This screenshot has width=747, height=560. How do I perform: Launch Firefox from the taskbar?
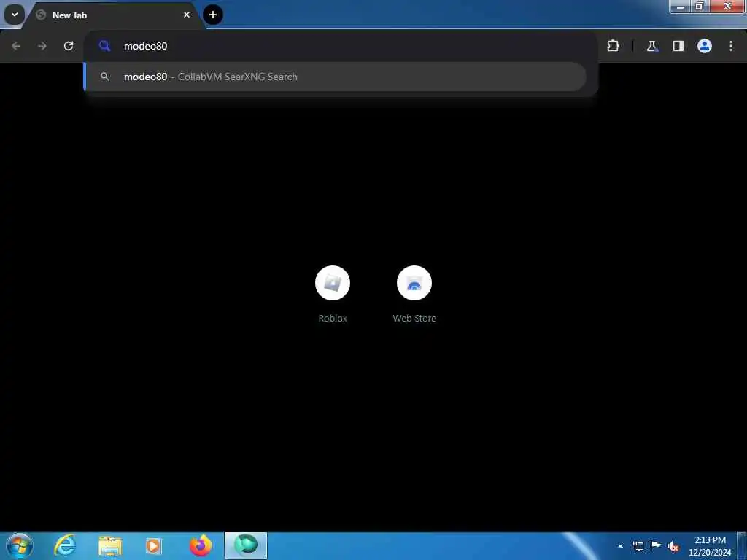pyautogui.click(x=201, y=545)
